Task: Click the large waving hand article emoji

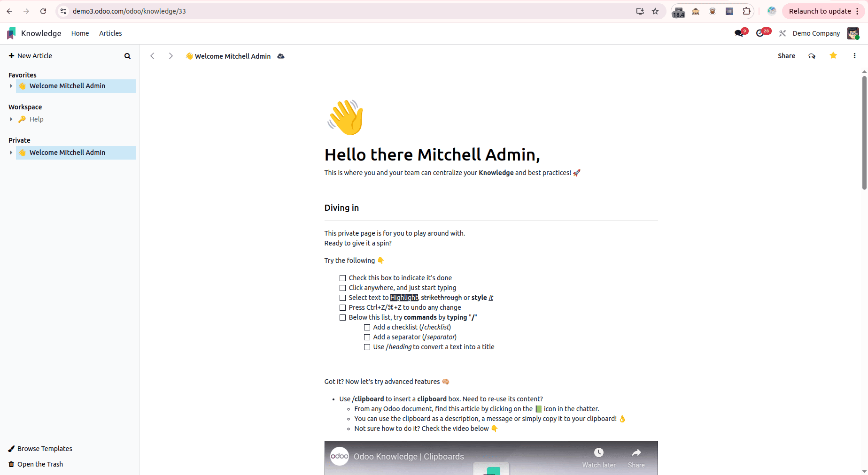Action: pos(346,117)
